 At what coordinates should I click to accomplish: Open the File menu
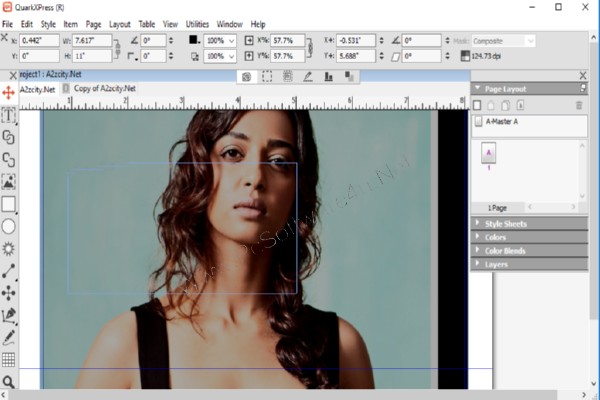point(7,24)
